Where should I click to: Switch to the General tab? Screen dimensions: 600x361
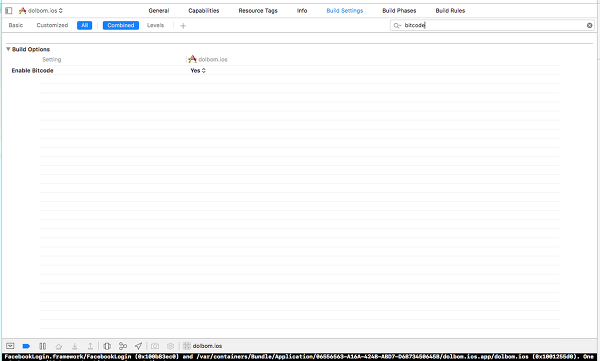(x=159, y=11)
